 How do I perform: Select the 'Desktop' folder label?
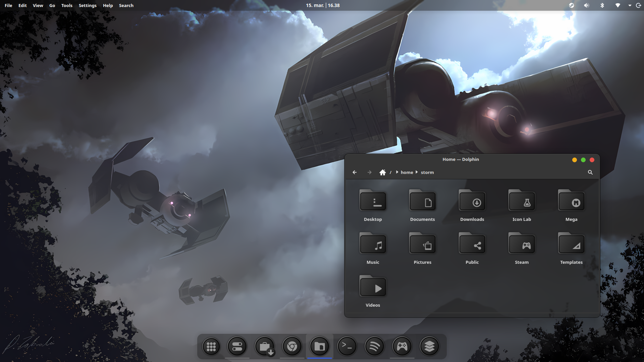(373, 219)
